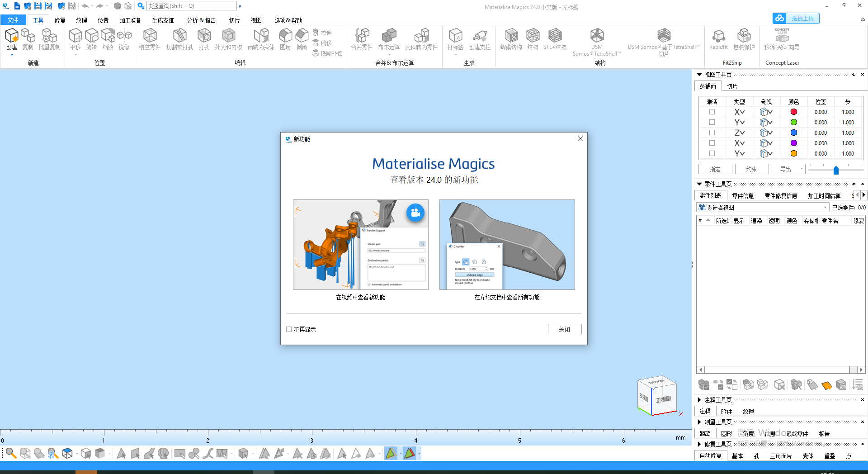
Task: Click the red color swatch in first X row
Action: pos(793,112)
